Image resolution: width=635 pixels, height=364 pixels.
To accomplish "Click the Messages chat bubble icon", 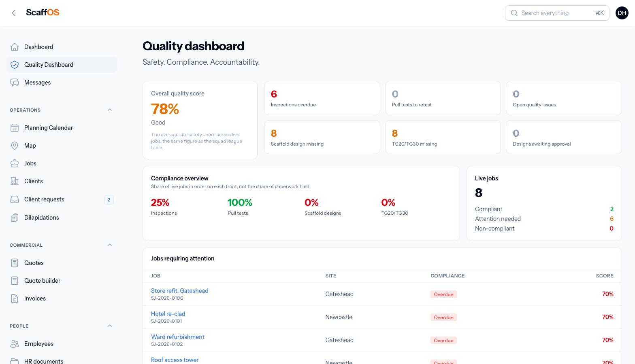I will coord(15,83).
